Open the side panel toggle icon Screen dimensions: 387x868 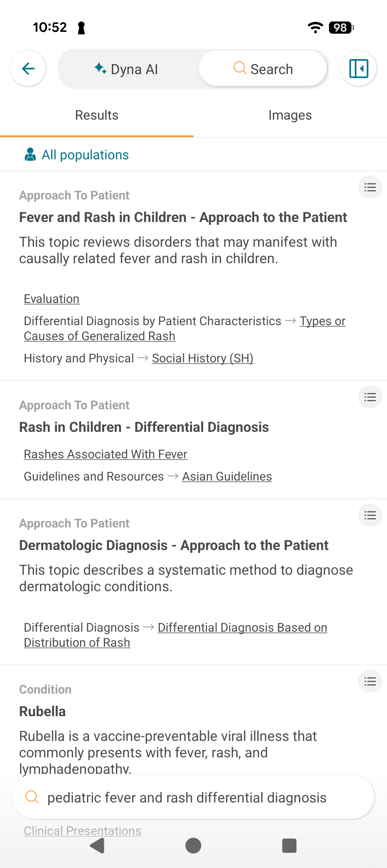coord(359,68)
